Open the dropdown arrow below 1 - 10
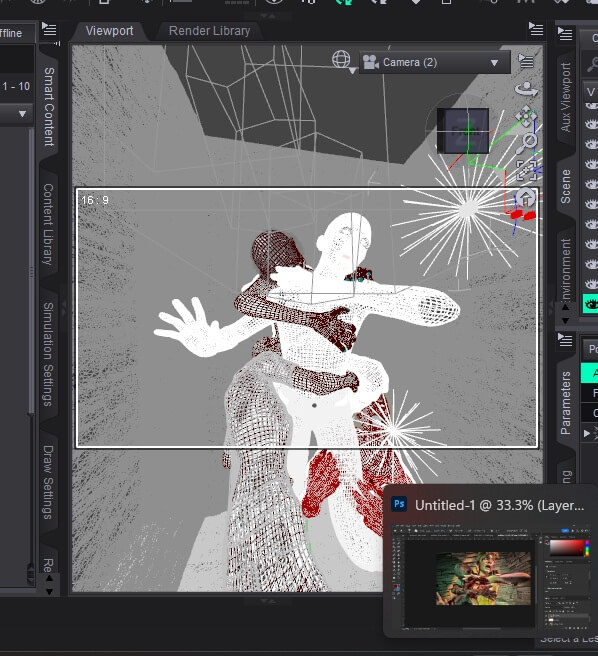The height and width of the screenshot is (661, 598). point(22,113)
